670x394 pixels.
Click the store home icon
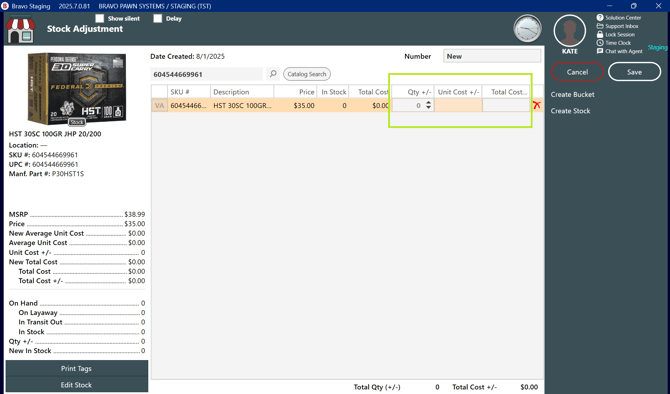[x=20, y=29]
